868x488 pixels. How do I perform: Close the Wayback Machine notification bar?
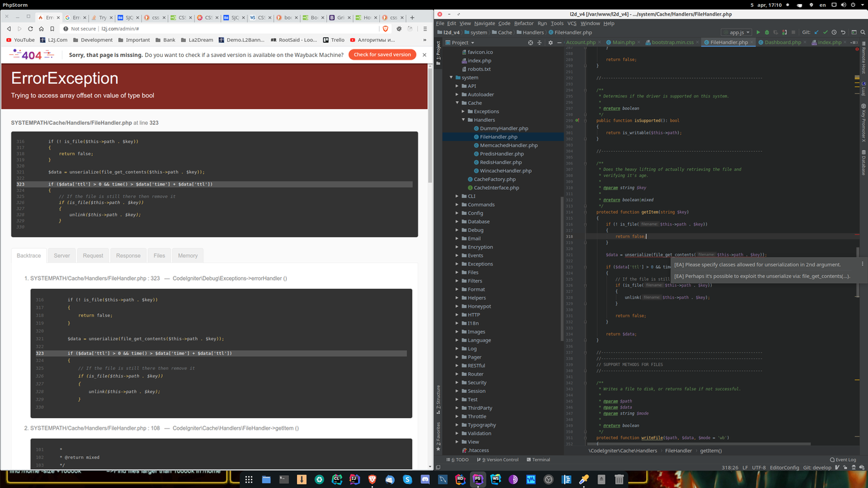425,54
